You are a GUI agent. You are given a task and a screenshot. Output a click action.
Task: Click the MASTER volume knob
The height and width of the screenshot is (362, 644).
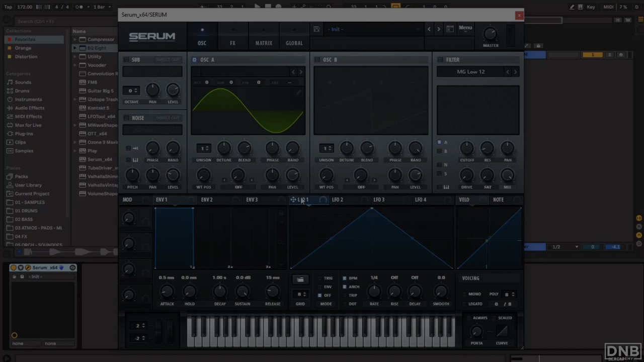point(490,34)
